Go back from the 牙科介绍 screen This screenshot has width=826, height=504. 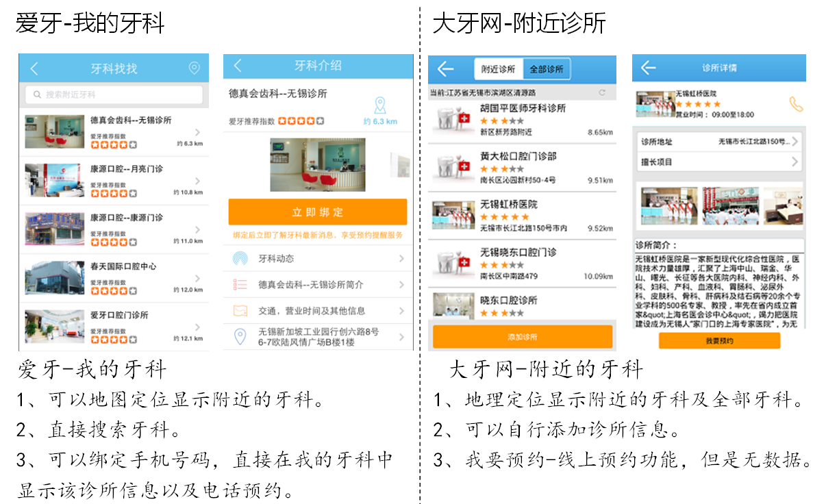pos(238,66)
